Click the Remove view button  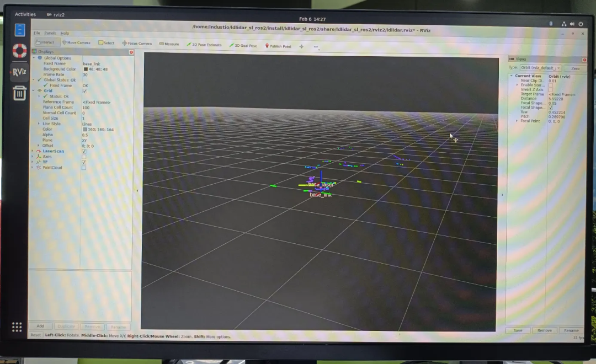(x=544, y=330)
